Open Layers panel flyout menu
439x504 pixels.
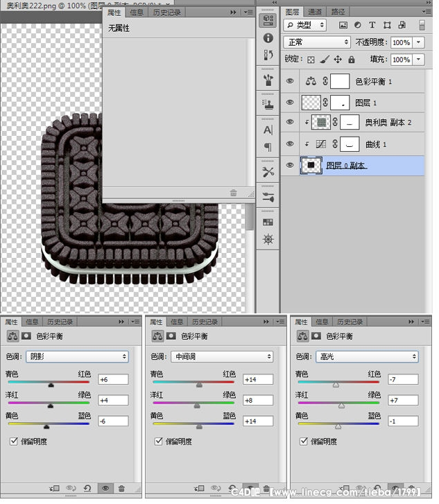[x=427, y=12]
